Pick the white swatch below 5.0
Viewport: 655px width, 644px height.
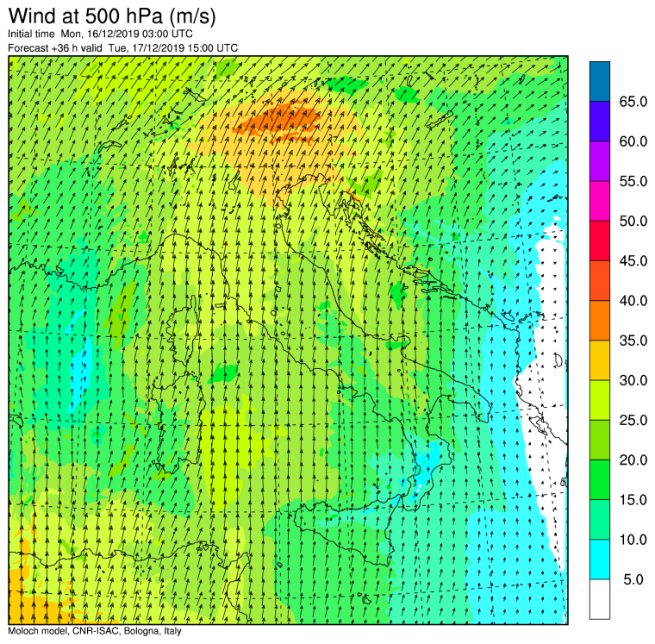[600, 599]
